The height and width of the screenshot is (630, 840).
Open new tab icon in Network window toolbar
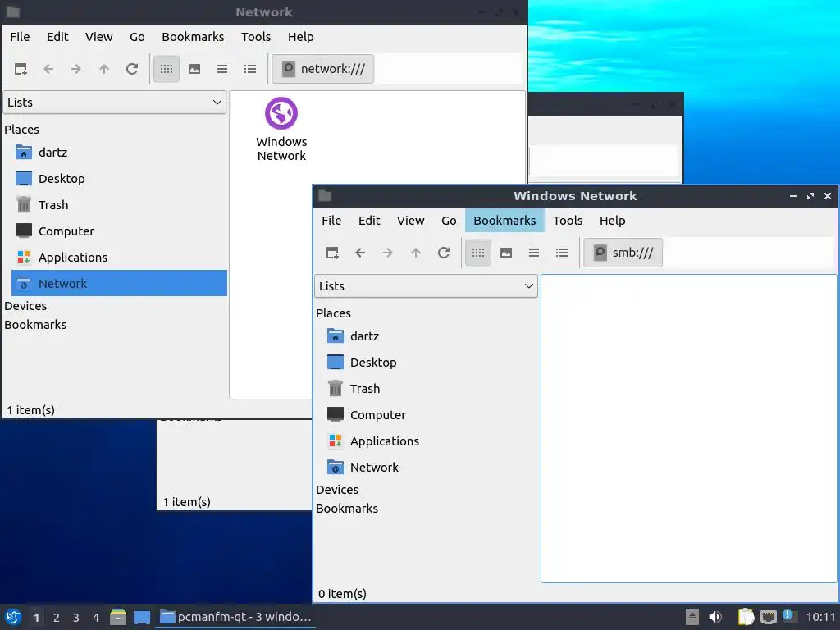point(21,69)
